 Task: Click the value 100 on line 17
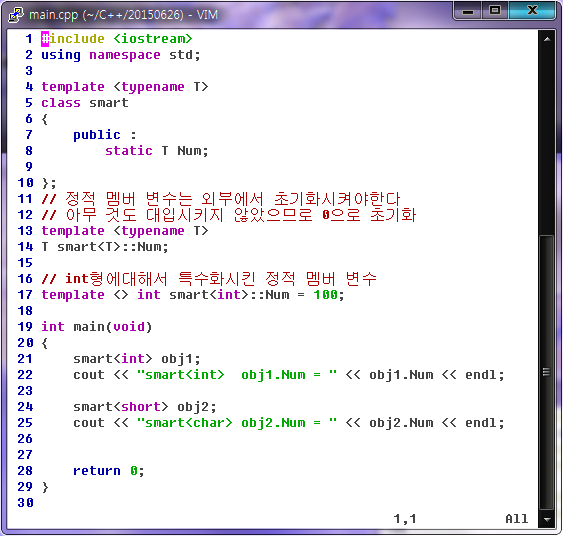point(325,295)
